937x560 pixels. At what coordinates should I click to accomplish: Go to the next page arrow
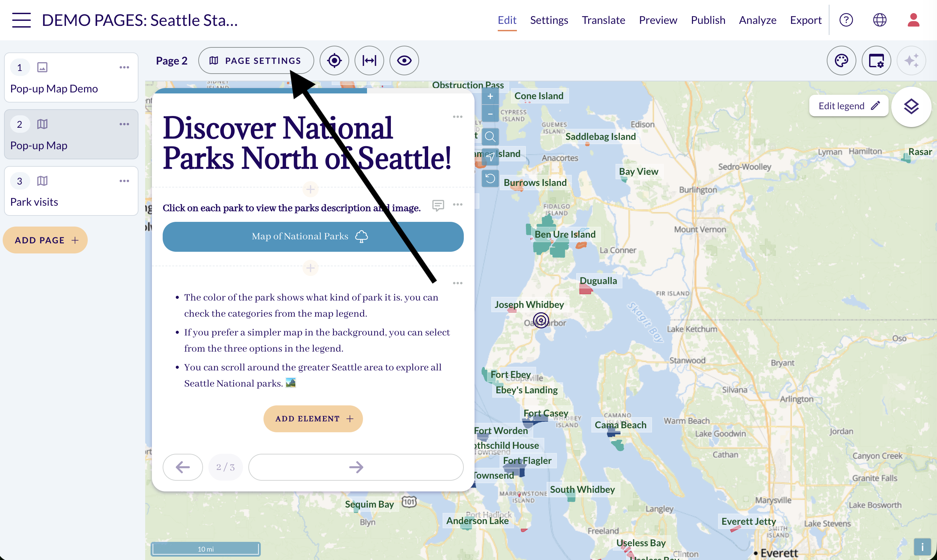356,467
